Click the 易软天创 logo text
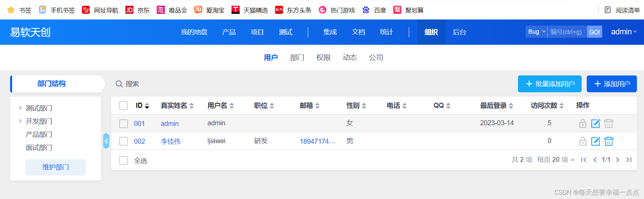The image size is (644, 199). (x=30, y=32)
